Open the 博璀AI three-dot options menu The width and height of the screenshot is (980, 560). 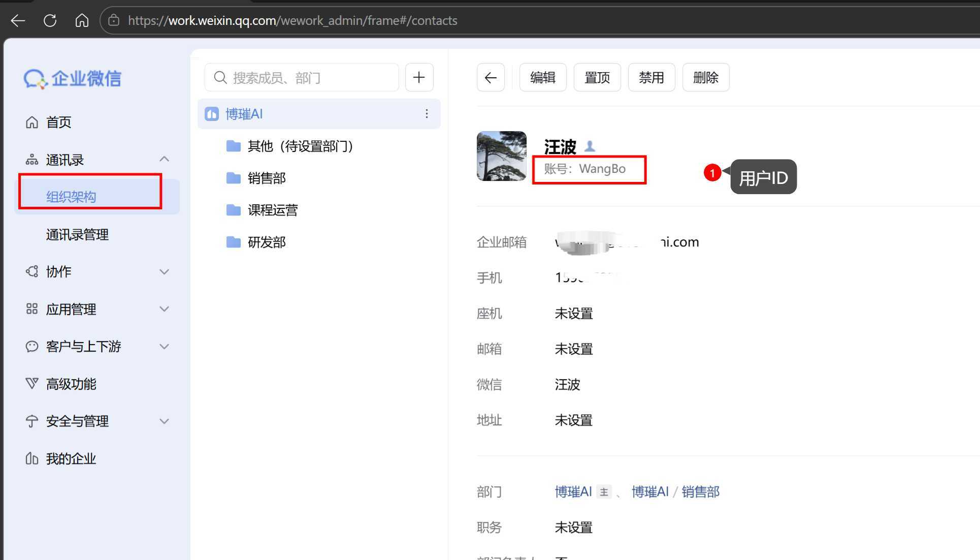tap(427, 114)
